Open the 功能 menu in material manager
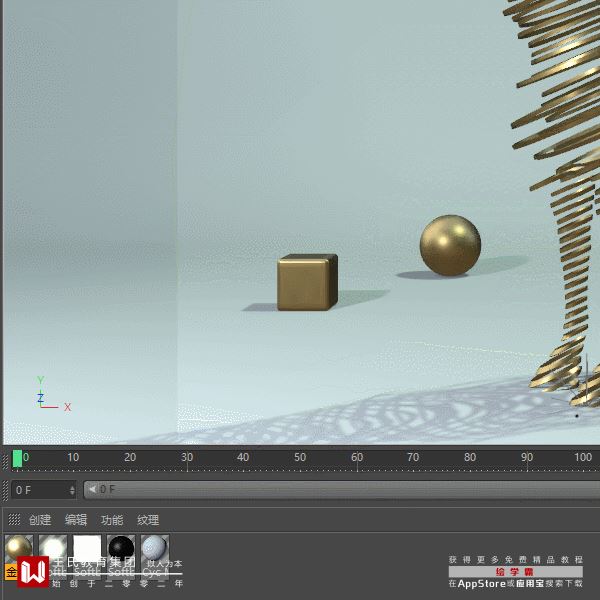600x600 pixels. (x=112, y=520)
